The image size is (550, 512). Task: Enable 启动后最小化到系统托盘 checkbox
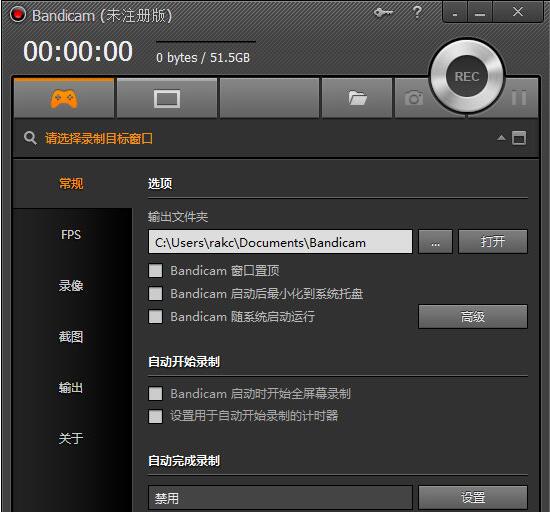(155, 294)
